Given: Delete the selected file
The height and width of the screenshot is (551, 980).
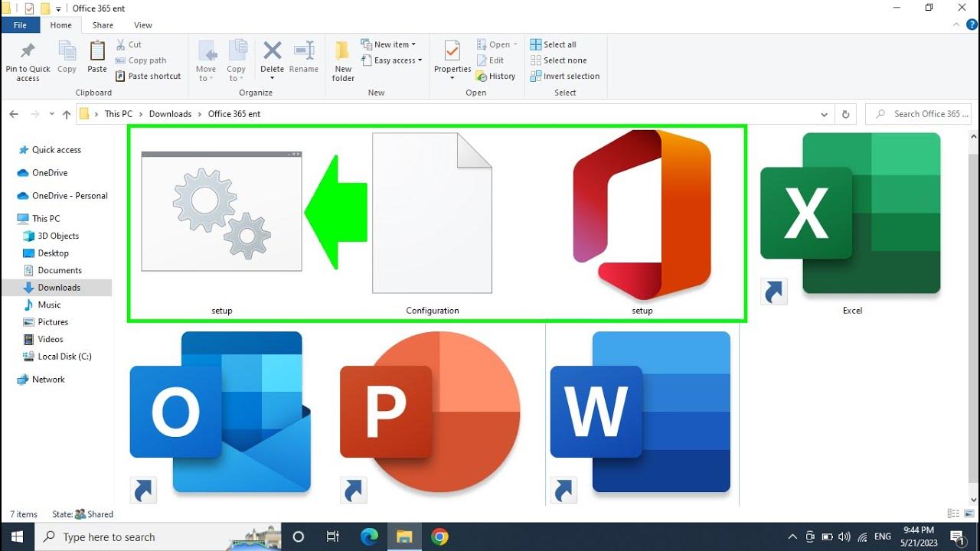Looking at the screenshot, I should [272, 61].
